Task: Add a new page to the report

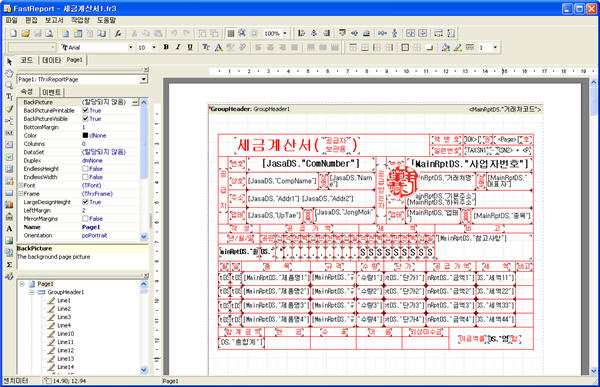Action: click(65, 34)
